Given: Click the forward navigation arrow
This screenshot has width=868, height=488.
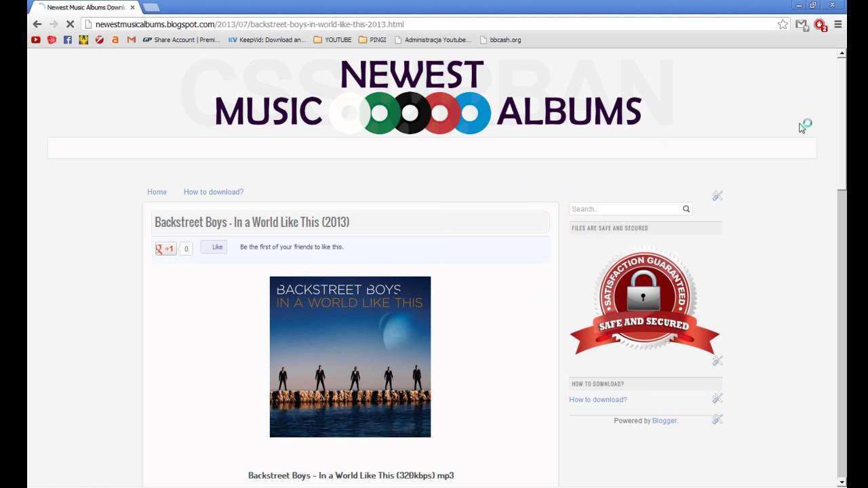Looking at the screenshot, I should point(54,24).
